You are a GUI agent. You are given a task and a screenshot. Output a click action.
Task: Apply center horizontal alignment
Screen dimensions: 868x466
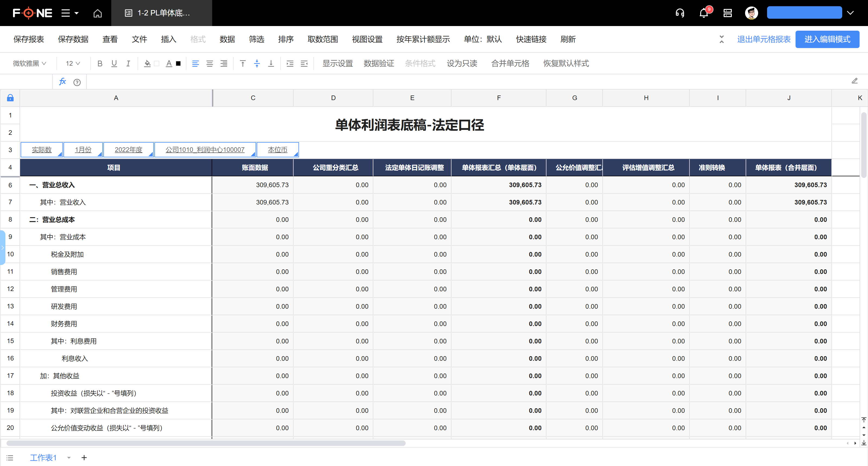(209, 63)
